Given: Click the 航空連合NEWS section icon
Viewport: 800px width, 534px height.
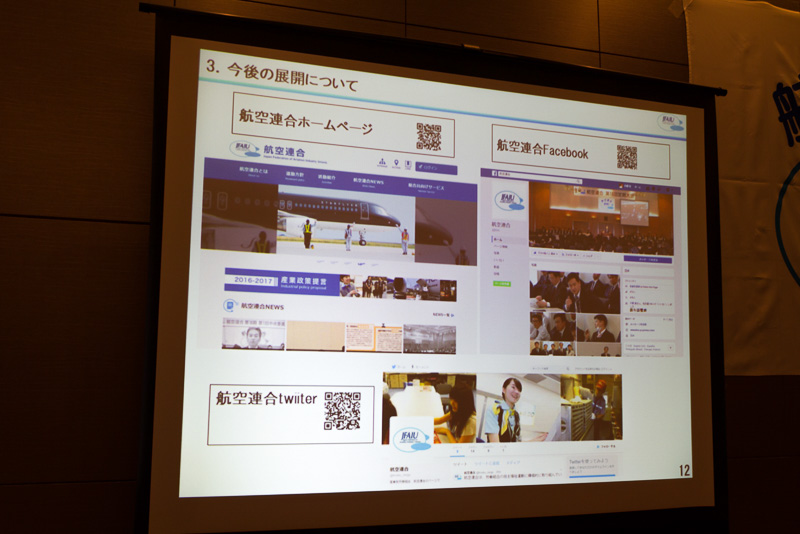Looking at the screenshot, I should pos(230,306).
